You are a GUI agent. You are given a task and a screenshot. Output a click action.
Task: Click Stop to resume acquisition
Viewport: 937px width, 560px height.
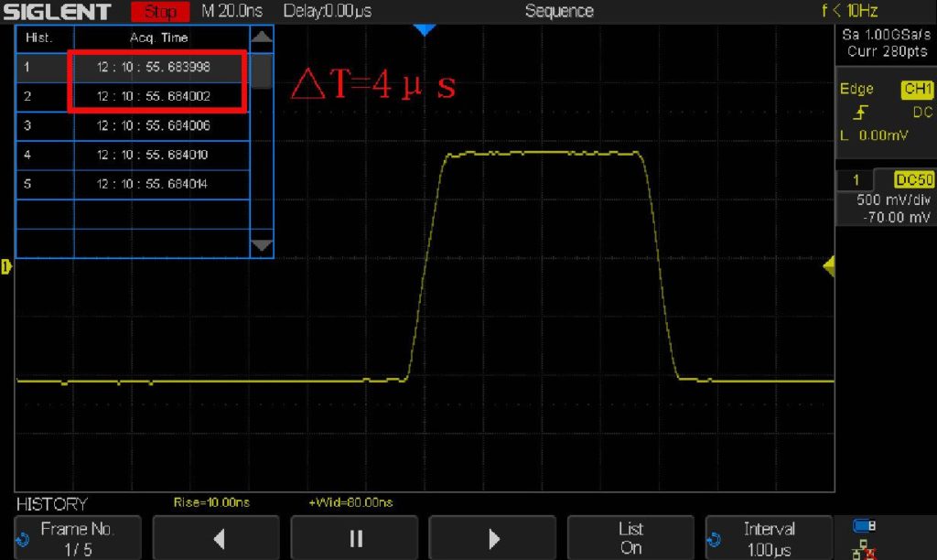click(159, 11)
